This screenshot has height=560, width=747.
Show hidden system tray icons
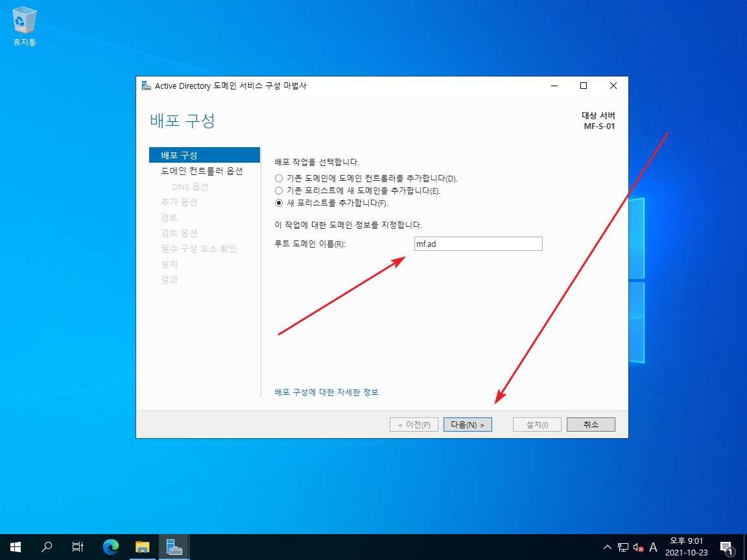[x=608, y=547]
